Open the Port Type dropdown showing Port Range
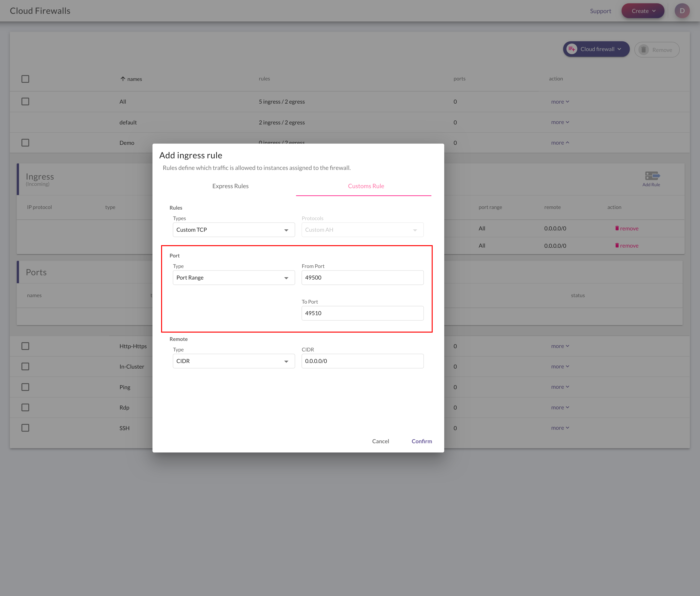The width and height of the screenshot is (700, 596). pyautogui.click(x=233, y=278)
